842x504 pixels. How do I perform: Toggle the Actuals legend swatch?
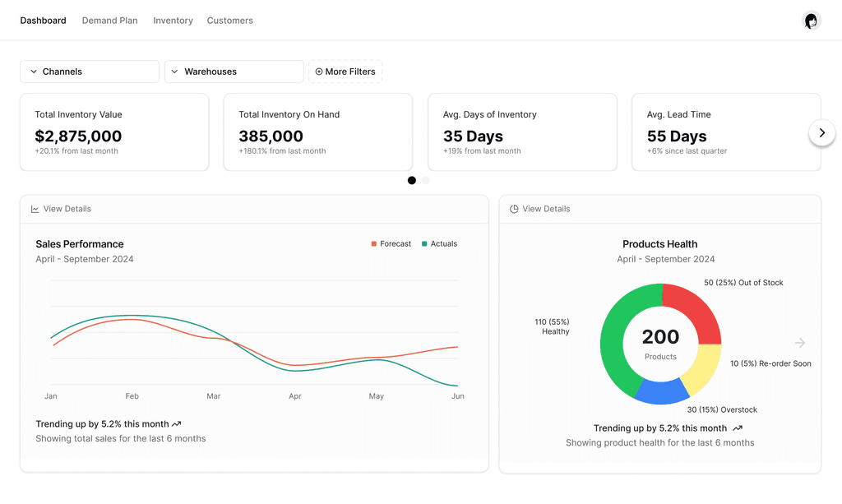[425, 243]
